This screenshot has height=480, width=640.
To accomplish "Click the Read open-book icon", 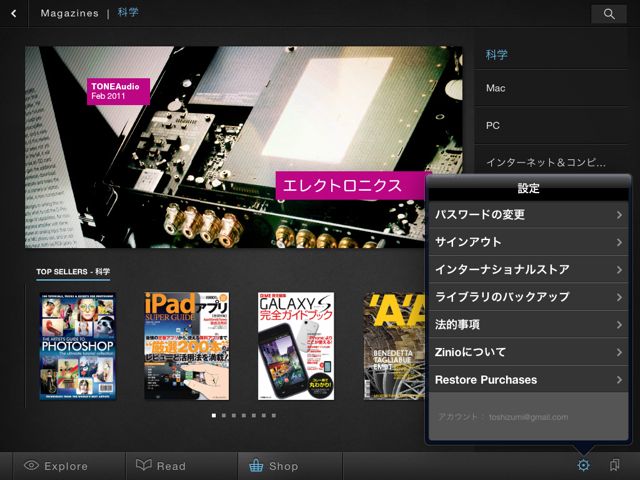I will click(144, 464).
